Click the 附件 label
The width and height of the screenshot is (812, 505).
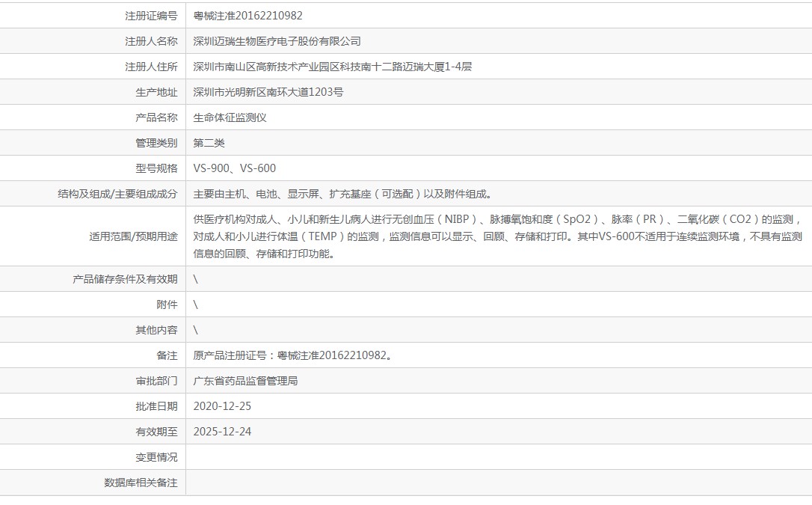[167, 304]
